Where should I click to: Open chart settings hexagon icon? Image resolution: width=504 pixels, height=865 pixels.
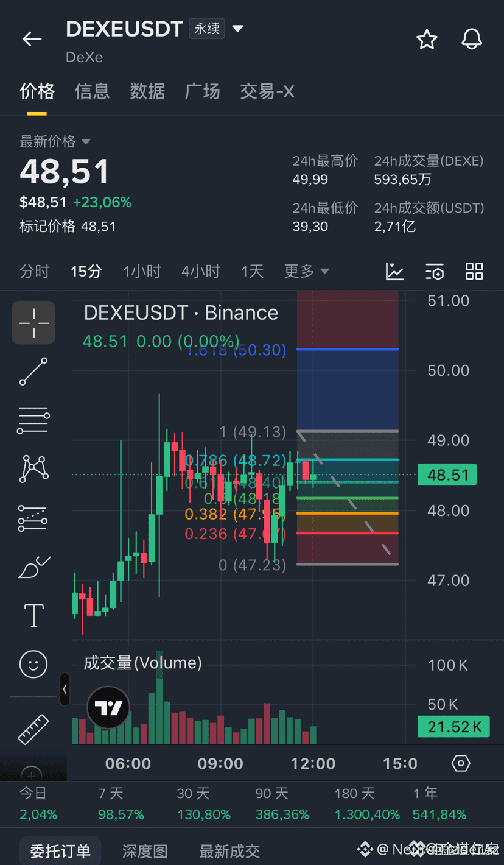click(x=461, y=763)
